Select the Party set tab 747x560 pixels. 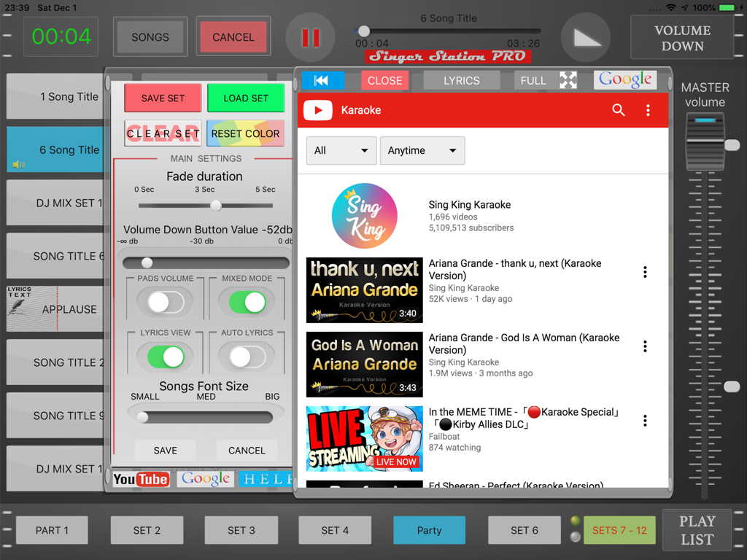[x=429, y=530]
